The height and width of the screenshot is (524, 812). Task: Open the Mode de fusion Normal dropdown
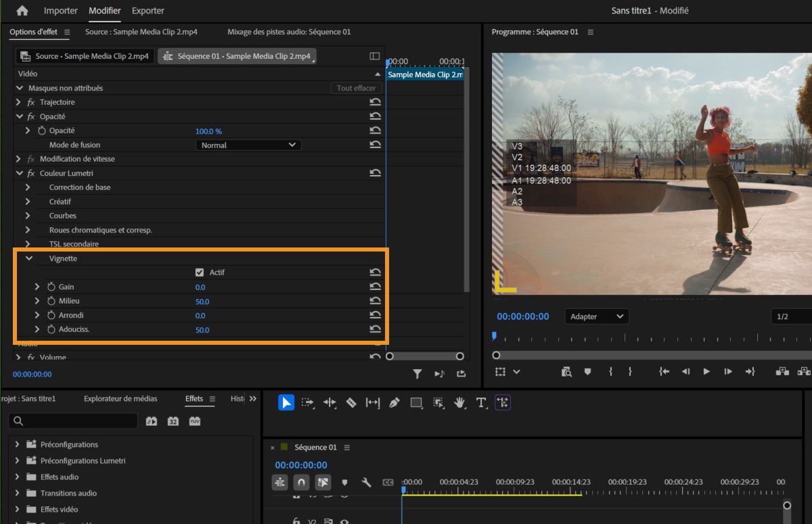[248, 145]
